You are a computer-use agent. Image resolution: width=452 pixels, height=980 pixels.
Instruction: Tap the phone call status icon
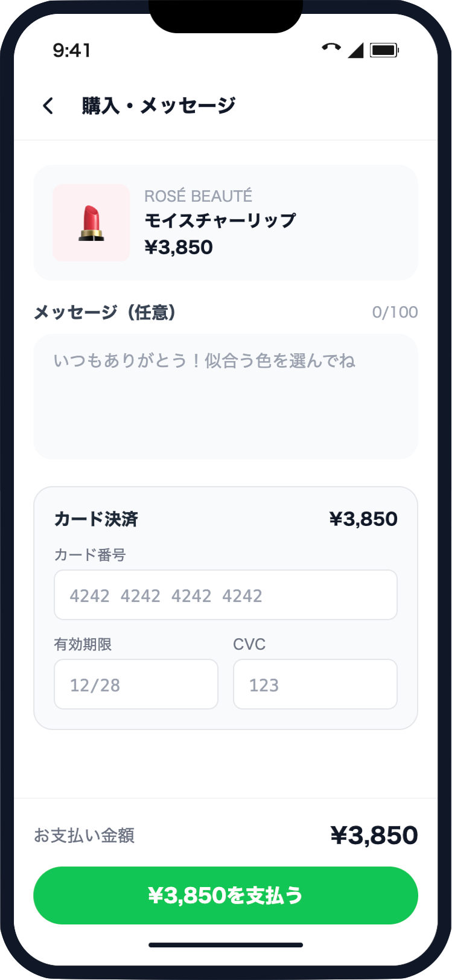click(331, 48)
